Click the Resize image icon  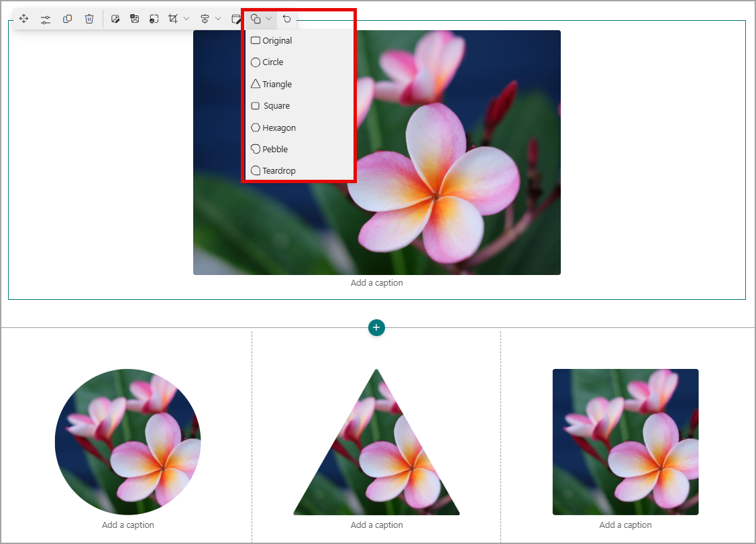[x=154, y=19]
